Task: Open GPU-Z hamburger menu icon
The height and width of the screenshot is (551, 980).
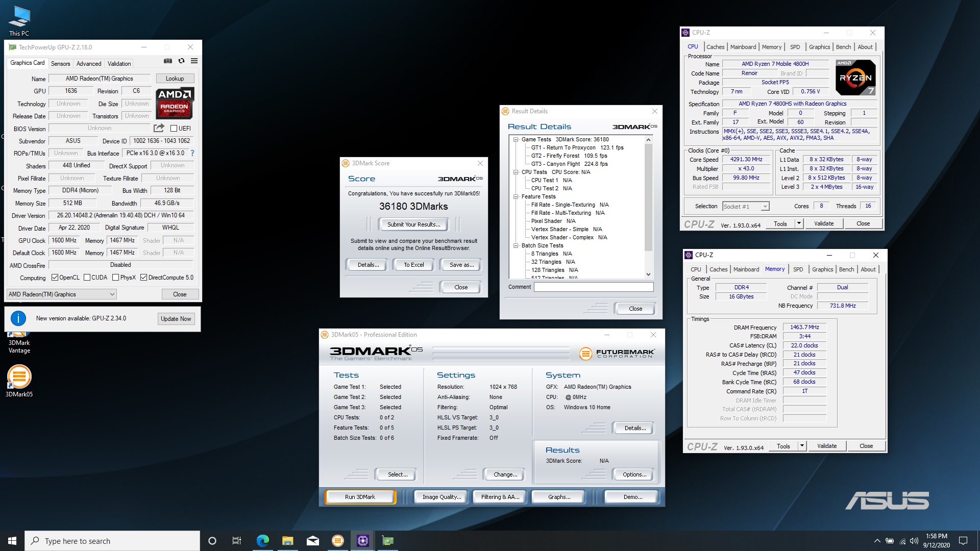Action: (x=194, y=61)
